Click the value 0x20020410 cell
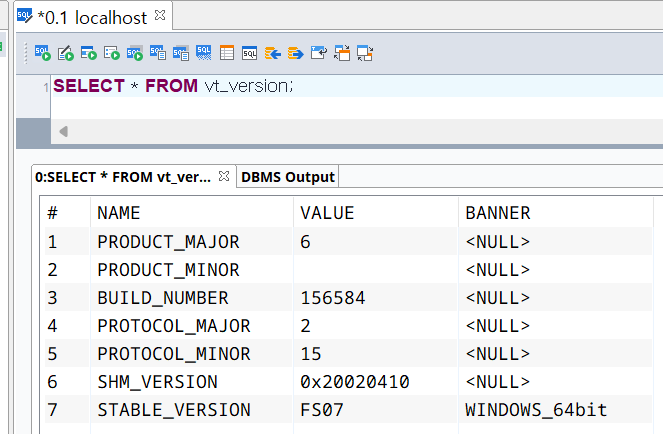Viewport: 663px width, 434px height. pyautogui.click(x=375, y=381)
